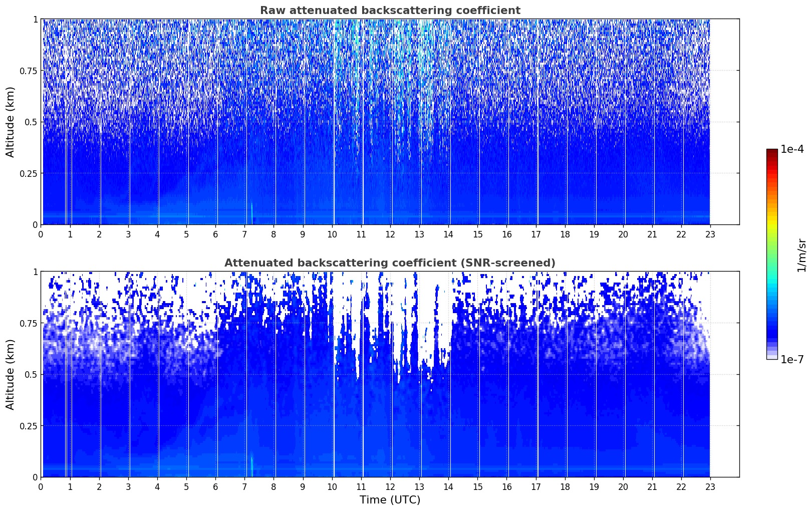
Task: Click hour tick 6 under the SNR-screened plot
Action: [x=215, y=486]
